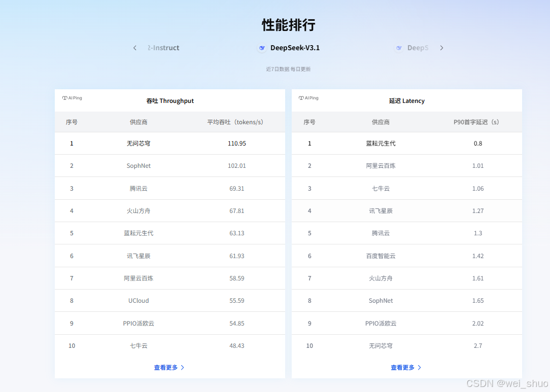Click 序号 header in Throughput table
This screenshot has height=392, width=550.
click(72, 122)
